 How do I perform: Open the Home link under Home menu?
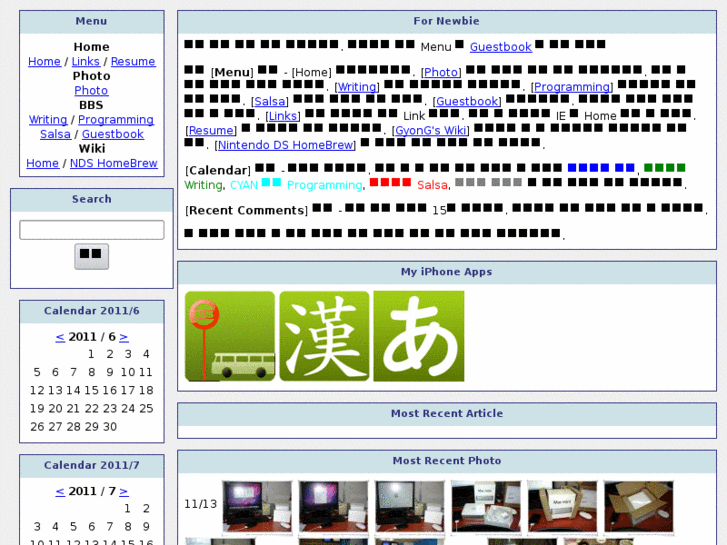(x=44, y=61)
